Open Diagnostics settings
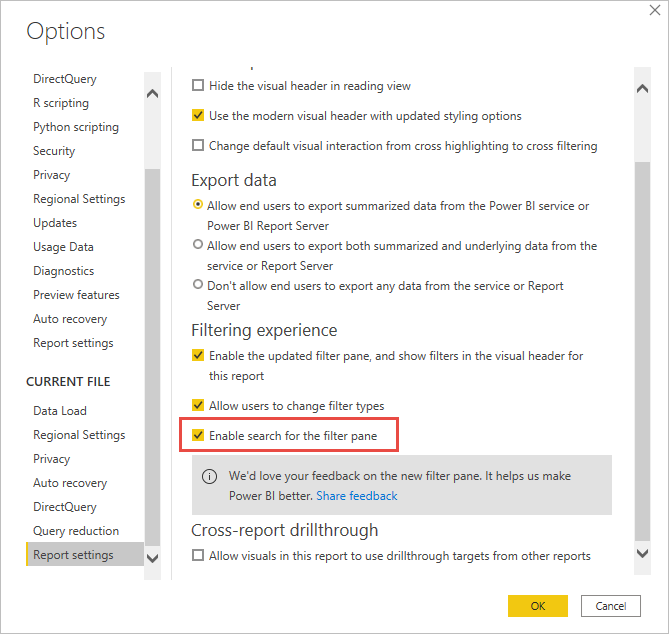The width and height of the screenshot is (669, 634). pyautogui.click(x=64, y=271)
